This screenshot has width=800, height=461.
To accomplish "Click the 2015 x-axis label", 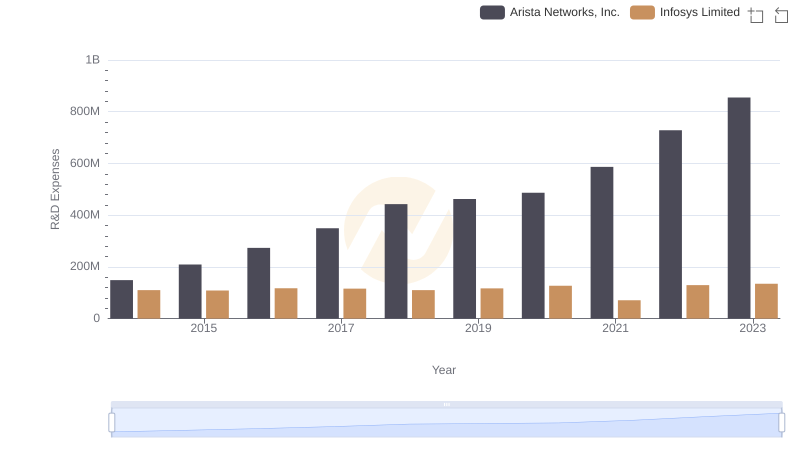I will (x=204, y=328).
